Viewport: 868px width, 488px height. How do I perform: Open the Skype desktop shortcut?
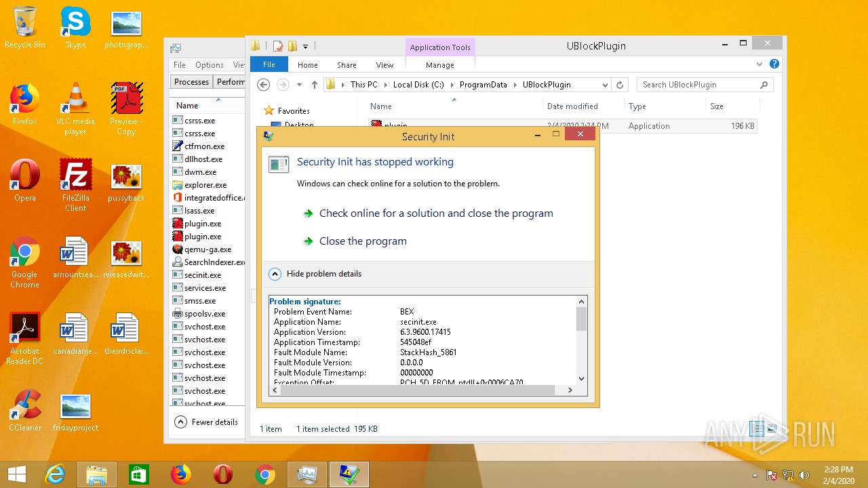click(75, 27)
